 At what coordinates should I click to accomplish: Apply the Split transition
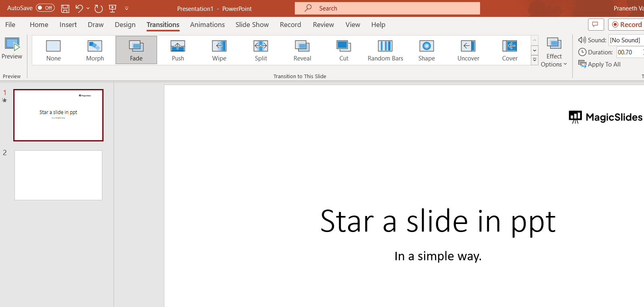261,50
